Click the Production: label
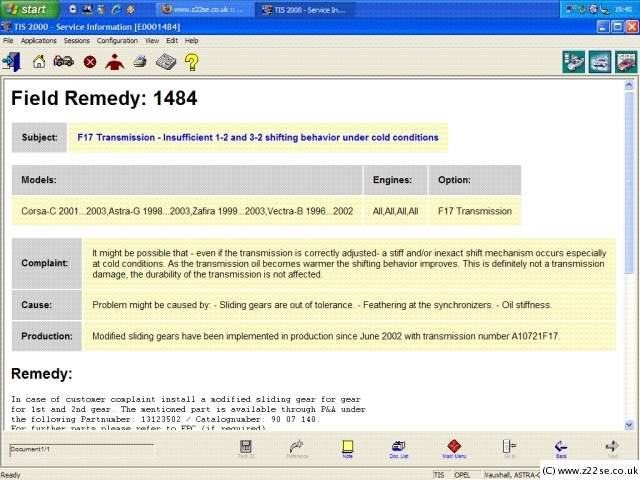This screenshot has width=640, height=480. (47, 336)
